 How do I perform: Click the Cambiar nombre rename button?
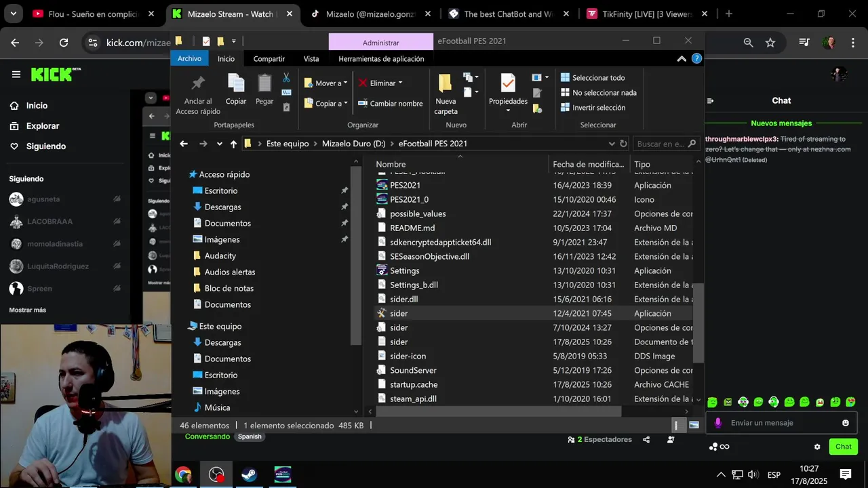coord(390,104)
